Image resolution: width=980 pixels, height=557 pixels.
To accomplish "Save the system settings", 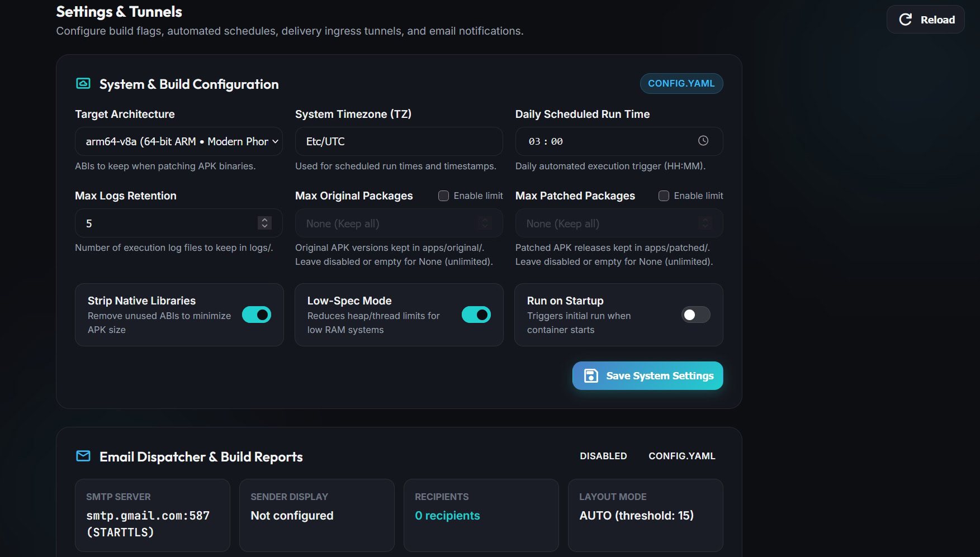I will (x=648, y=376).
